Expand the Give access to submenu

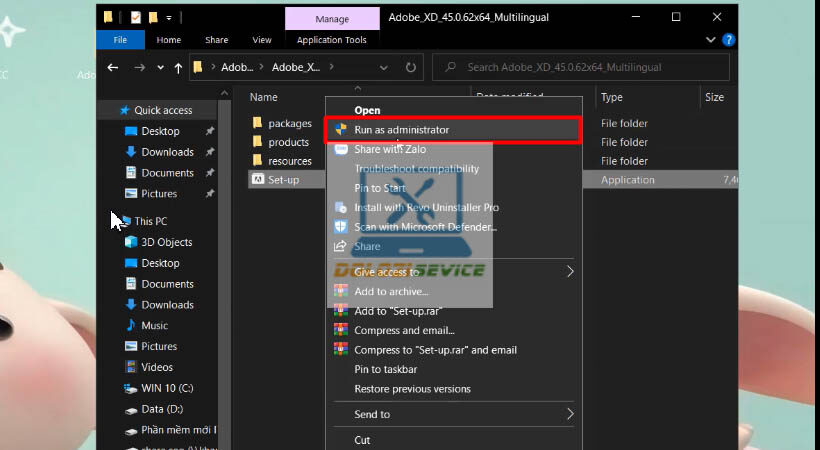coord(453,272)
